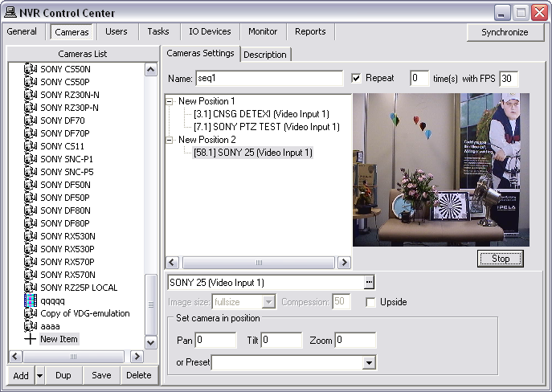Toggle the Repeat checkbox
Image resolution: width=552 pixels, height=392 pixels.
point(356,78)
